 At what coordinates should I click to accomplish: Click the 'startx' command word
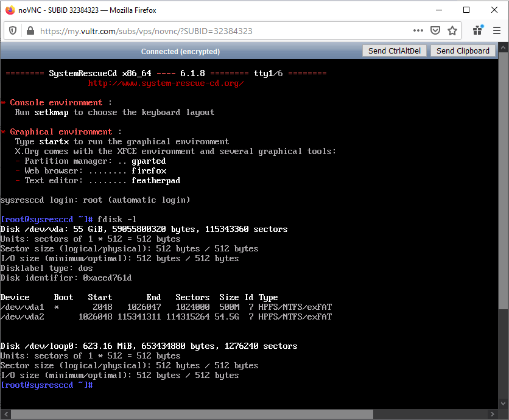[x=54, y=142]
